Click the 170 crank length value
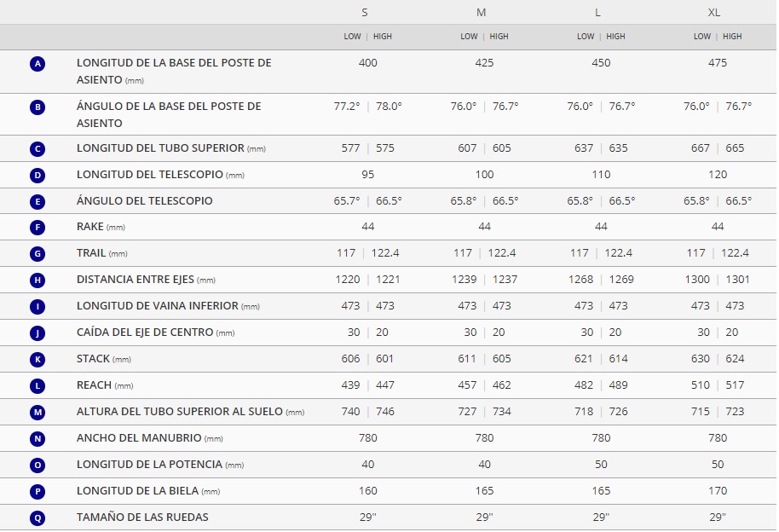This screenshot has height=532, width=779. point(718,490)
